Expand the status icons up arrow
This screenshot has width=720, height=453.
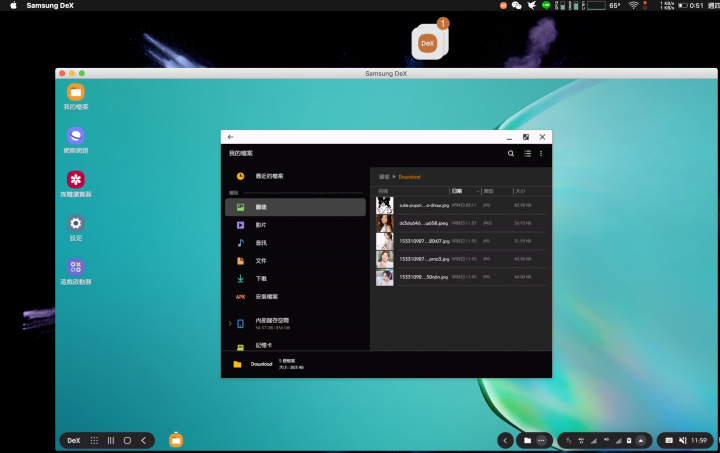click(x=641, y=441)
